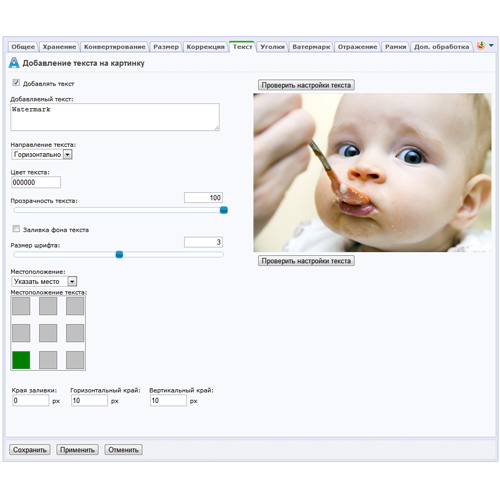Open the Конвертирование tab

pyautogui.click(x=114, y=47)
